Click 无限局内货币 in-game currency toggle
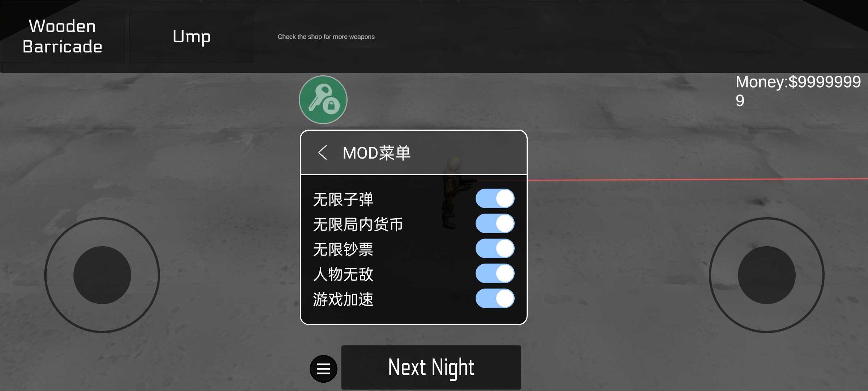868x391 pixels. coord(494,224)
